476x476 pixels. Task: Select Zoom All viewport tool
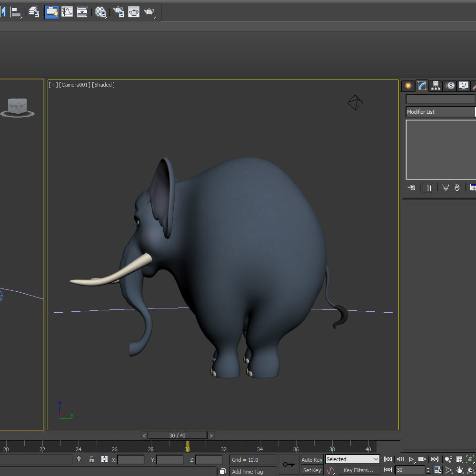click(459, 459)
